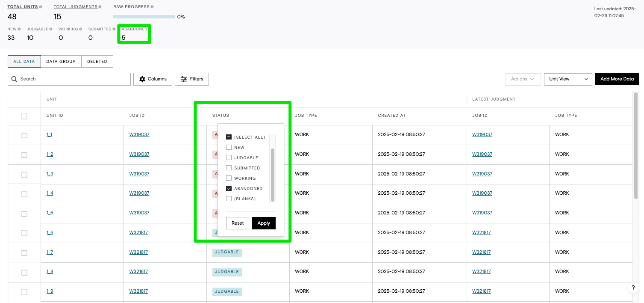Click the search magnifier icon

tap(15, 79)
